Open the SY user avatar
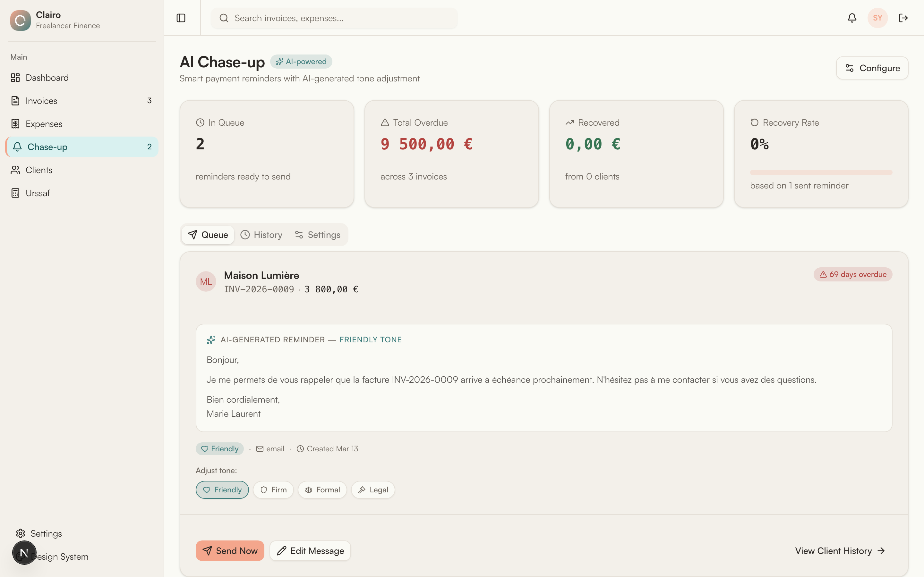This screenshot has height=577, width=924. pos(877,18)
